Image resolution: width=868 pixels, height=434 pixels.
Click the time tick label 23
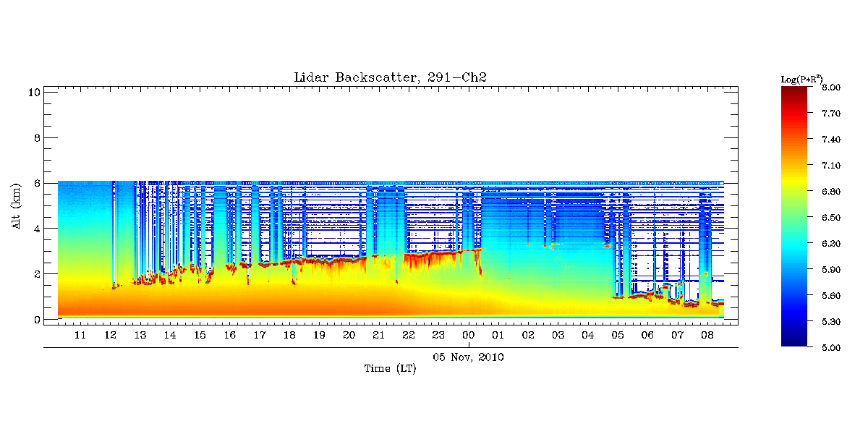[x=438, y=336]
